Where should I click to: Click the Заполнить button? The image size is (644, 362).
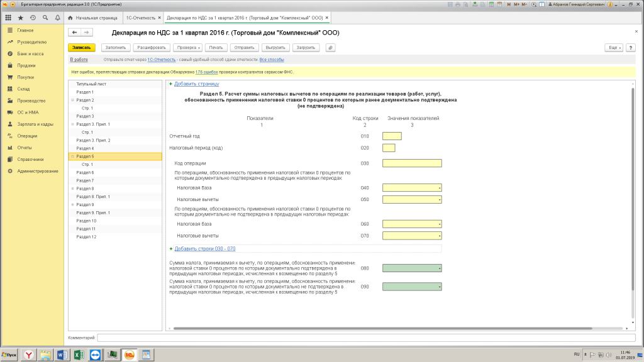[x=116, y=48]
